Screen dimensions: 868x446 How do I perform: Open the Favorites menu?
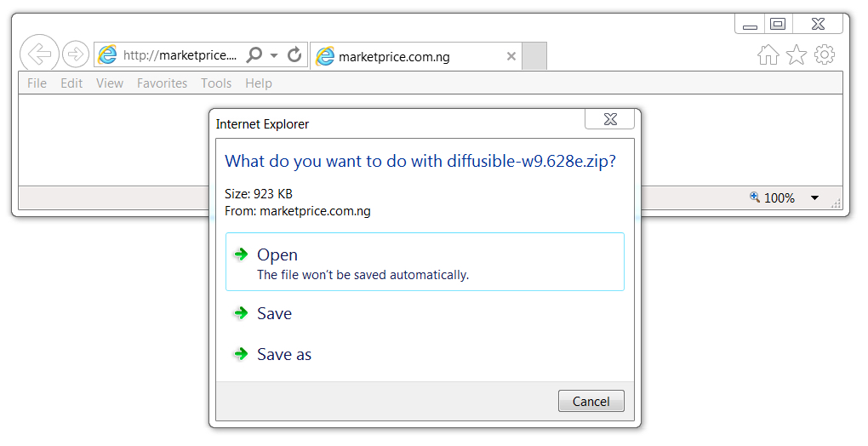pyautogui.click(x=163, y=83)
